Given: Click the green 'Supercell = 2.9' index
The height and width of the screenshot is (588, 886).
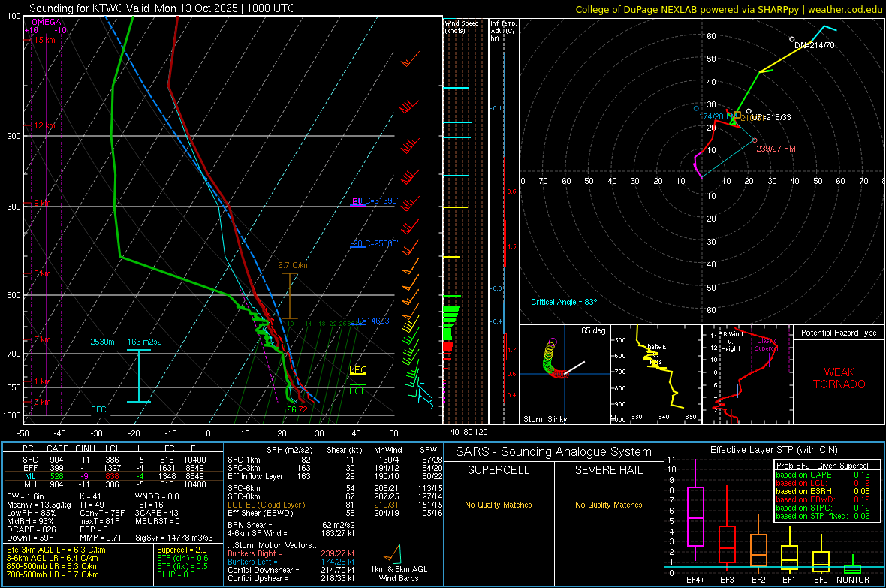Looking at the screenshot, I should coord(182,550).
